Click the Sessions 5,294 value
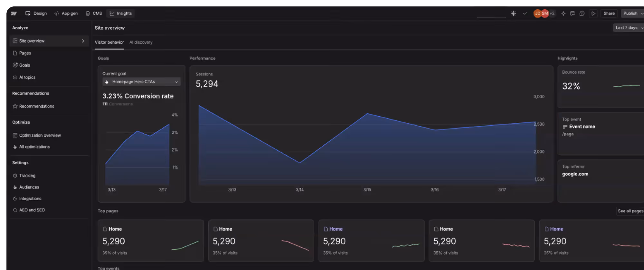 coord(207,84)
